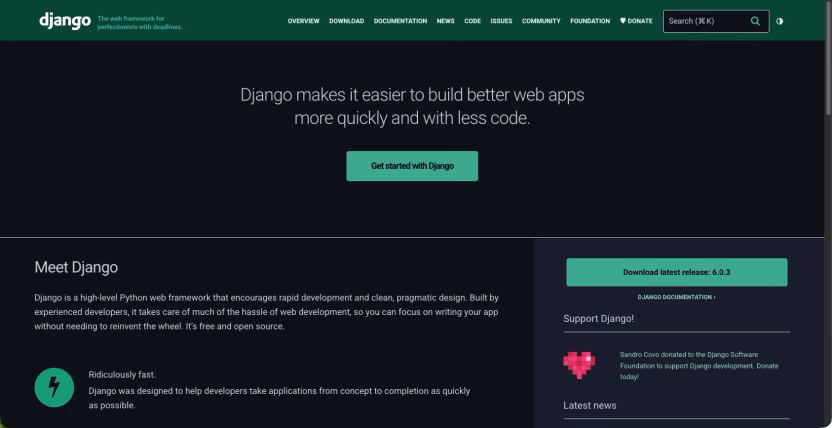Click the django logo
This screenshot has width=832, height=428.
pyautogui.click(x=65, y=21)
